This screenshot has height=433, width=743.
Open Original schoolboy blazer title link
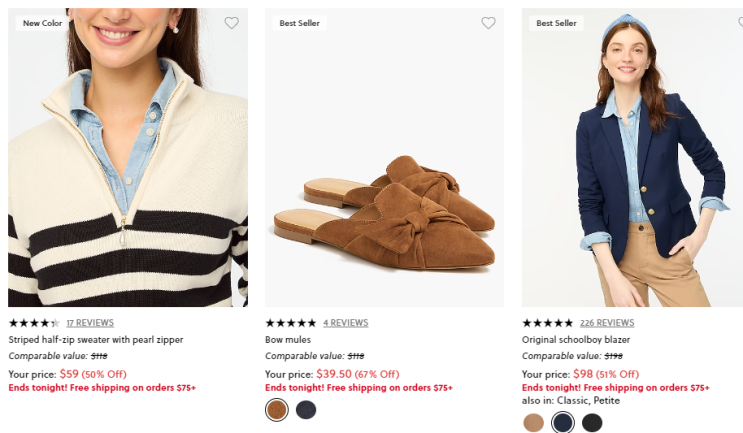[x=576, y=340]
